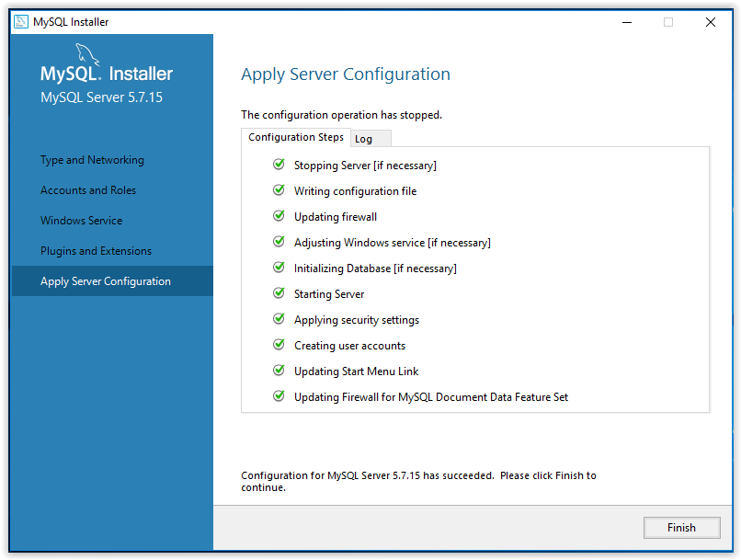Click 'Initializing Database [if necessary]' text

375,269
